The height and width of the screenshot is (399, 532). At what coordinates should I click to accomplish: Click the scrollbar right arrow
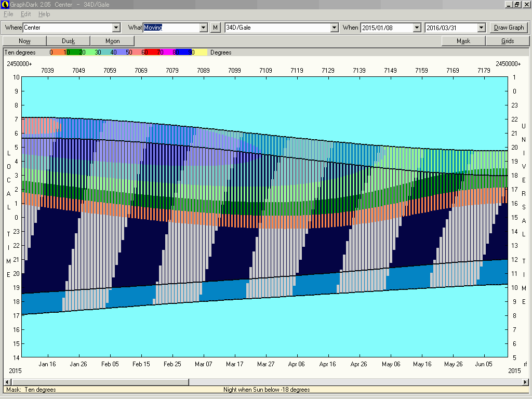[x=525, y=382]
